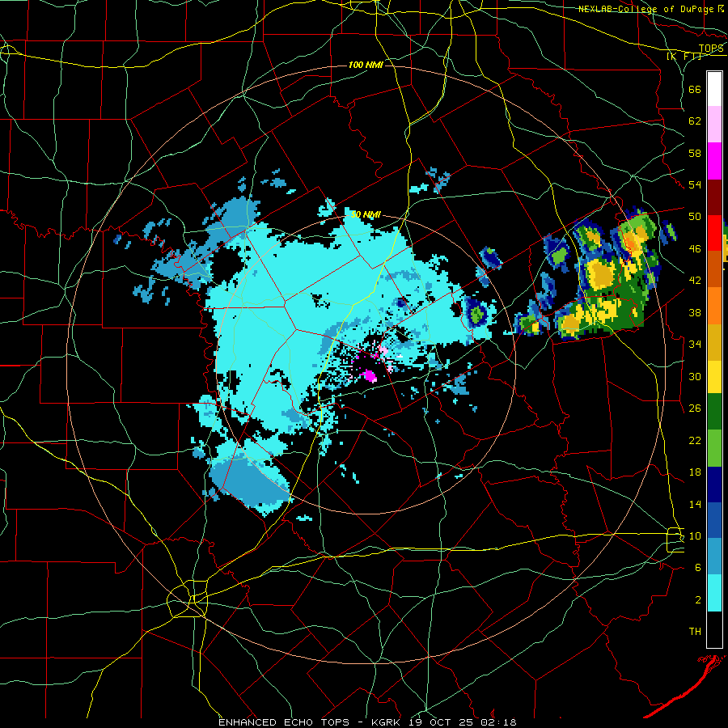Select the bright orange legend swatch
This screenshot has height=728, width=728.
click(x=714, y=305)
